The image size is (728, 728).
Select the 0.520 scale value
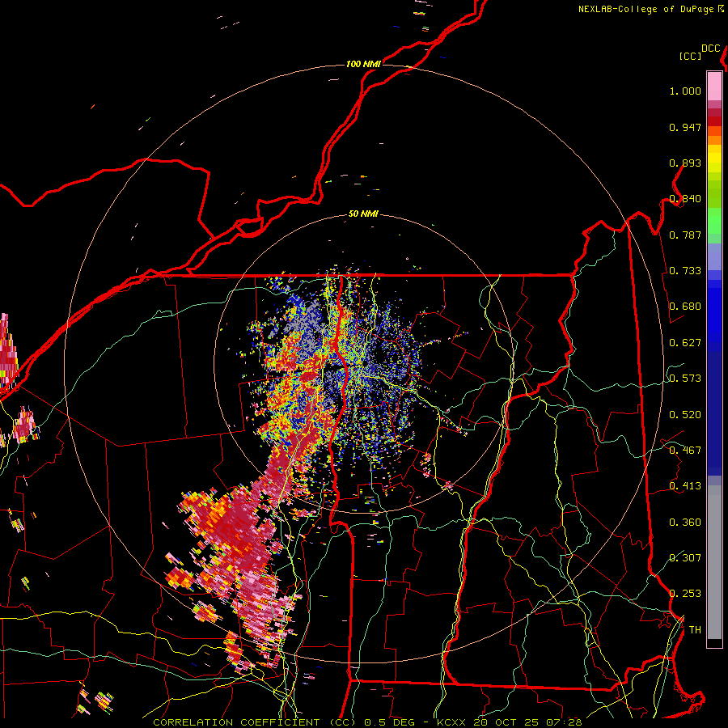coord(685,415)
